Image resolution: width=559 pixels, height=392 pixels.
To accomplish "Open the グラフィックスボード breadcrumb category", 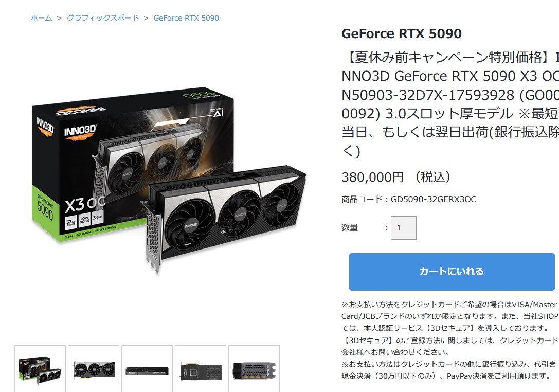I will click(x=103, y=18).
